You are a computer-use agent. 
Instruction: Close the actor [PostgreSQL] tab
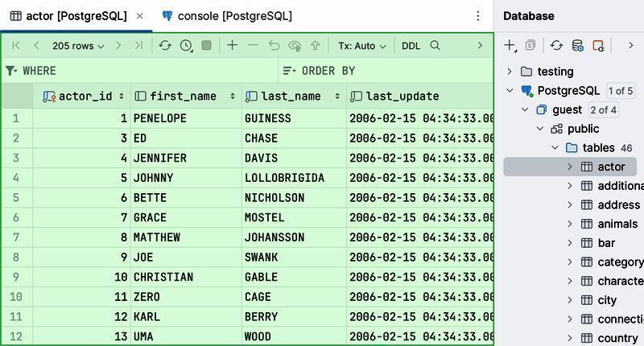[140, 16]
